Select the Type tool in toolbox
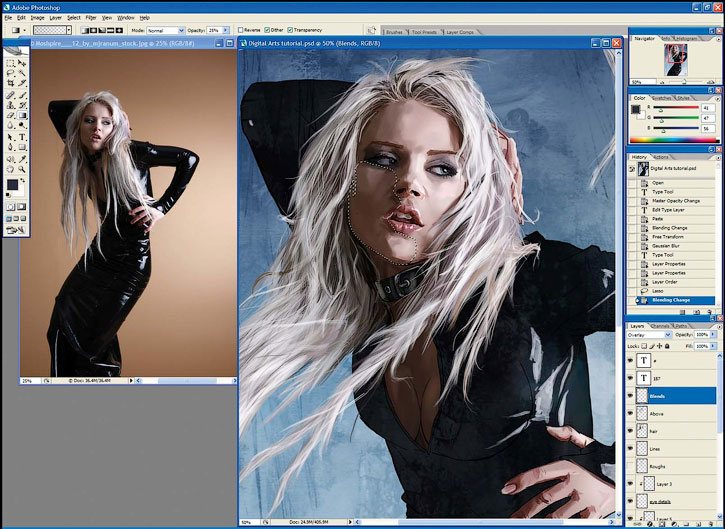The image size is (725, 529). pos(22,137)
